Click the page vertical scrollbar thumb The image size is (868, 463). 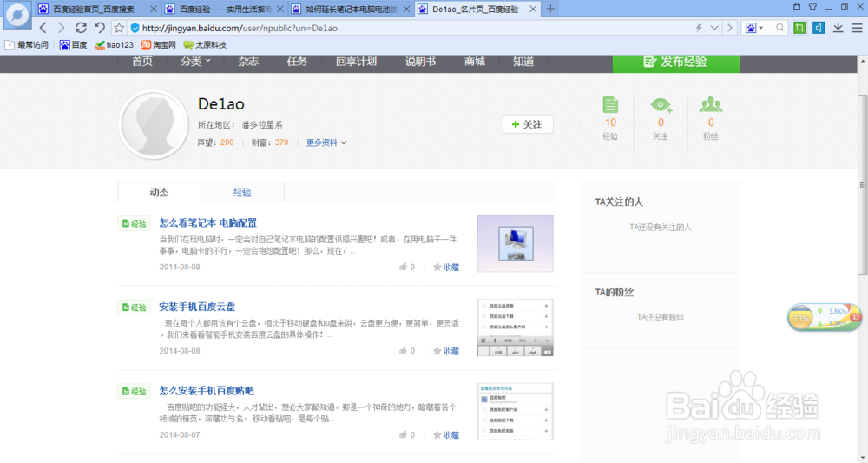click(x=862, y=185)
